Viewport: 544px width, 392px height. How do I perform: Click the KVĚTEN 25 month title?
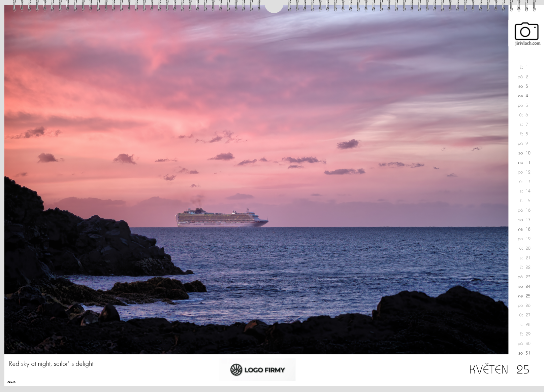499,369
